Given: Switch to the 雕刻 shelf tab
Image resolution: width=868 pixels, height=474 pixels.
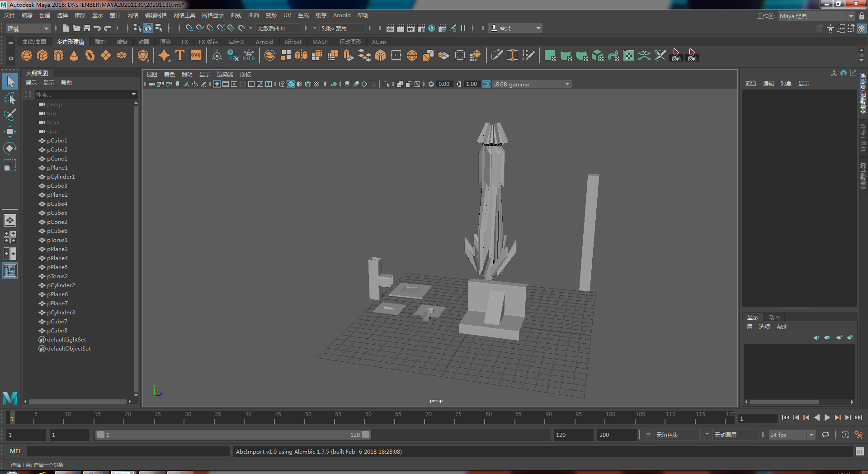Looking at the screenshot, I should coord(100,42).
